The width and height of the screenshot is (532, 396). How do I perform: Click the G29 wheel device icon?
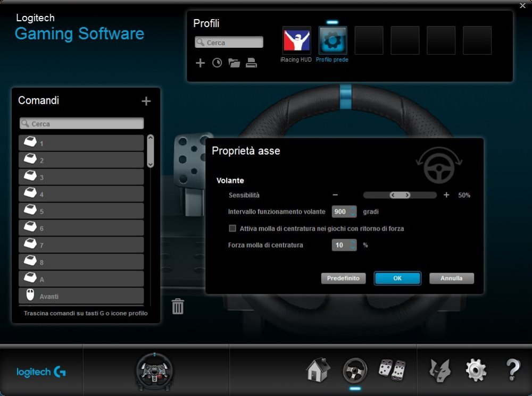click(154, 371)
